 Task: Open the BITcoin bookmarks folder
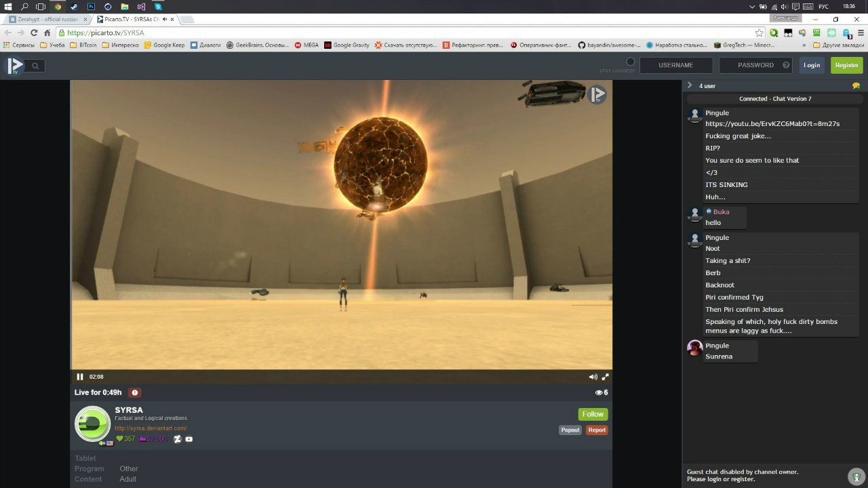(83, 45)
